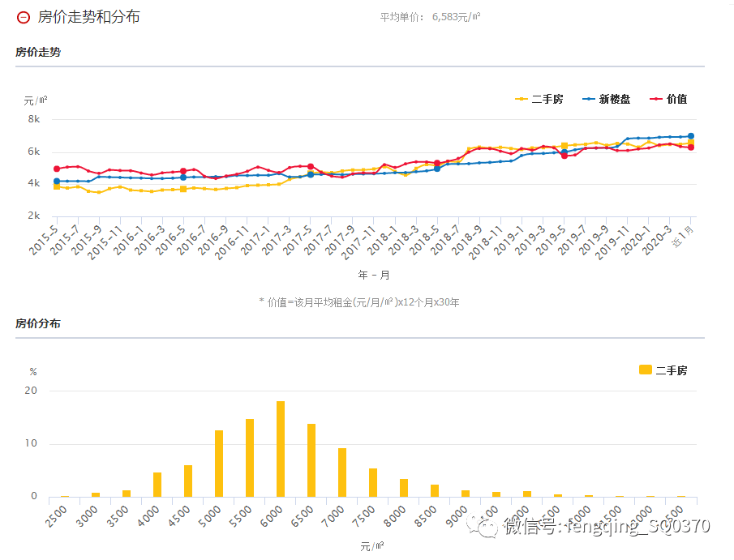Viewport: 734px width, 560px height.
Task: Click the yellow 二手房 marker at 2019-5
Action: click(564, 146)
